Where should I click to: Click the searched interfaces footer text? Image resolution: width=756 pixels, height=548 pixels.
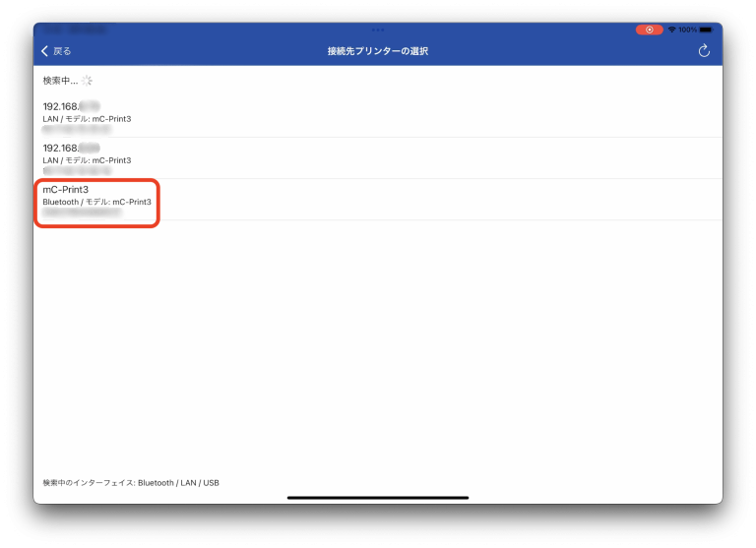(131, 482)
